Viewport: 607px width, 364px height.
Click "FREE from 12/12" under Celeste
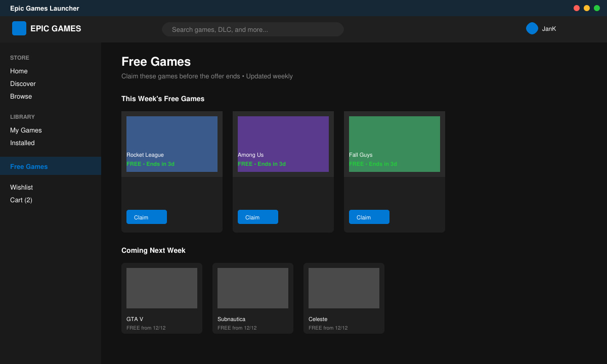[328, 328]
